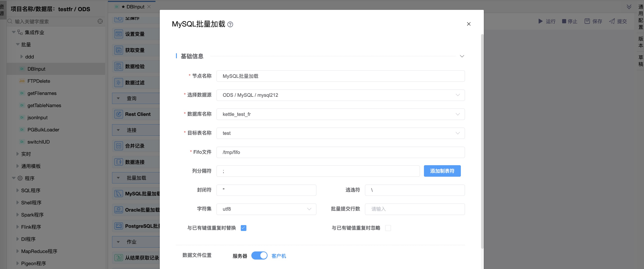644x269 pixels.
Task: Click the add icon in the search bar
Action: point(100,21)
